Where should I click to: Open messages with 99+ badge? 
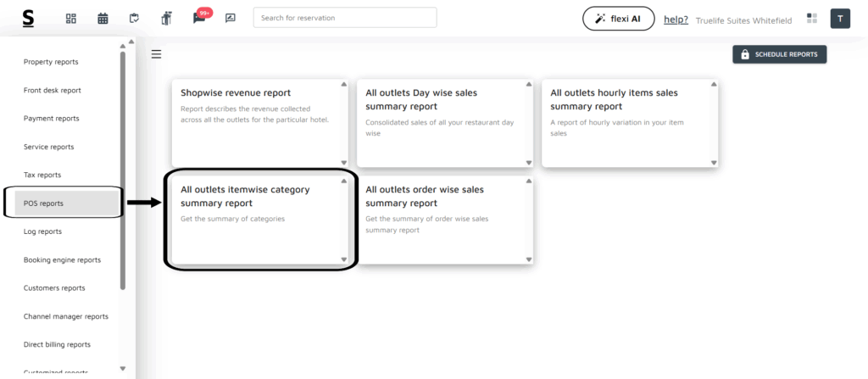coord(199,18)
